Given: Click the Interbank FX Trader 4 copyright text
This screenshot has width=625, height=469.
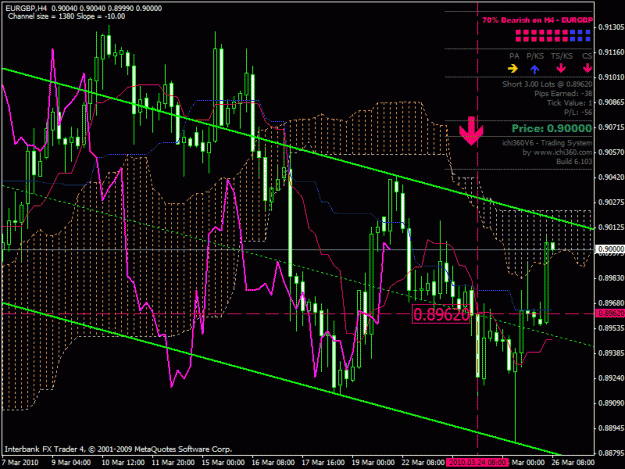Looking at the screenshot, I should click(118, 449).
